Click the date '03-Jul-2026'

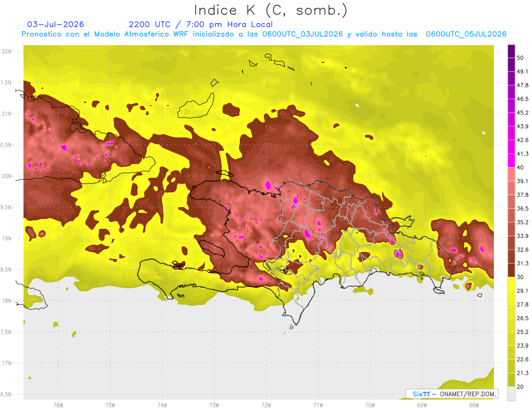click(55, 24)
